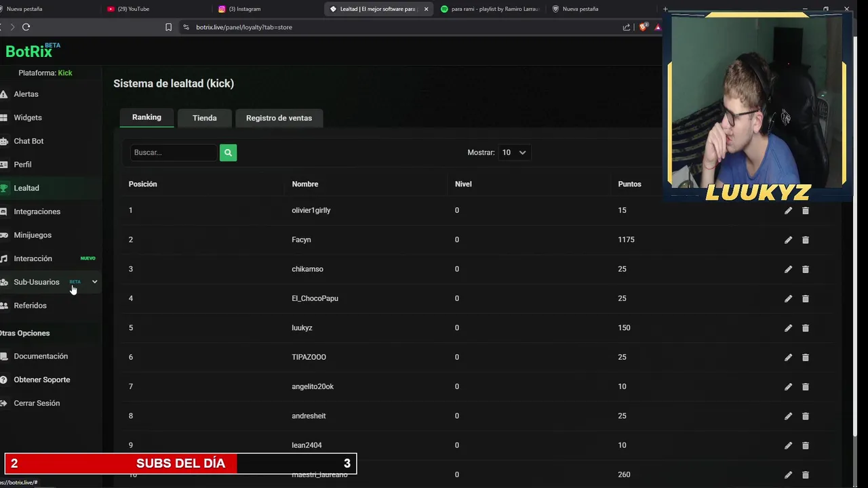
Task: Click the pencil icon for angelito20ok
Action: (788, 387)
